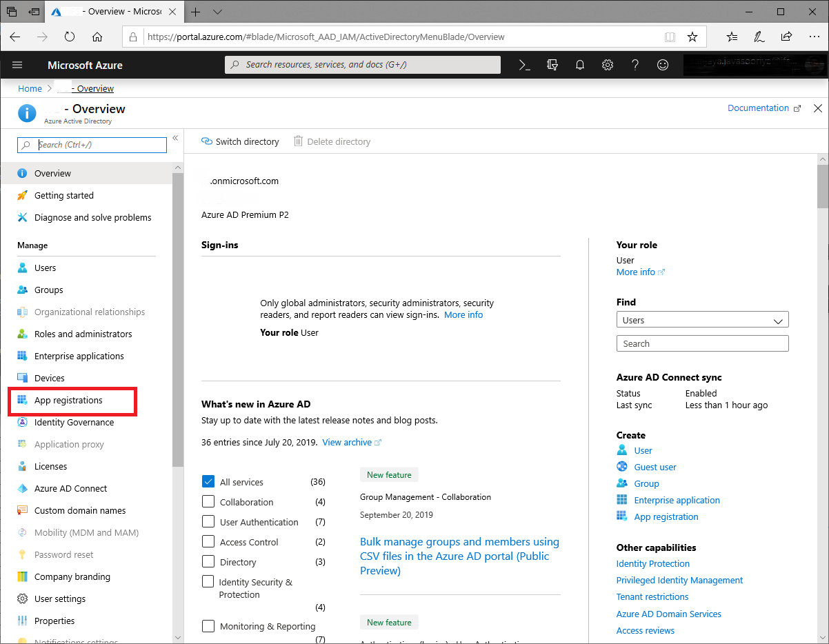
Task: Open the Documentation link
Action: pyautogui.click(x=764, y=108)
